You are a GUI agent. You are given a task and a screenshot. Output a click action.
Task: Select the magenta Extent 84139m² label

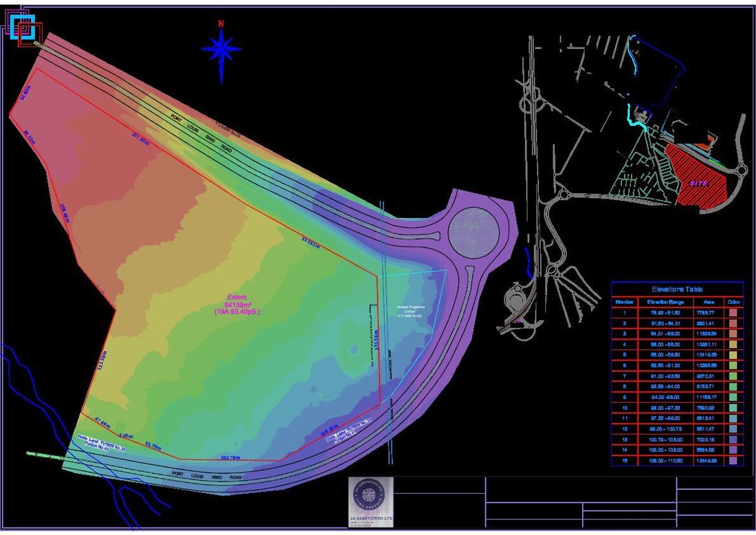(236, 305)
